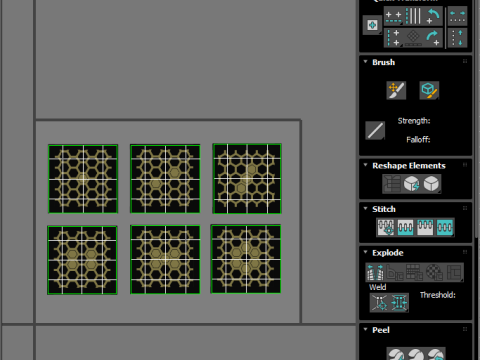Align selection vertically to pivot
Screen dimensions: 480x360
click(x=394, y=38)
